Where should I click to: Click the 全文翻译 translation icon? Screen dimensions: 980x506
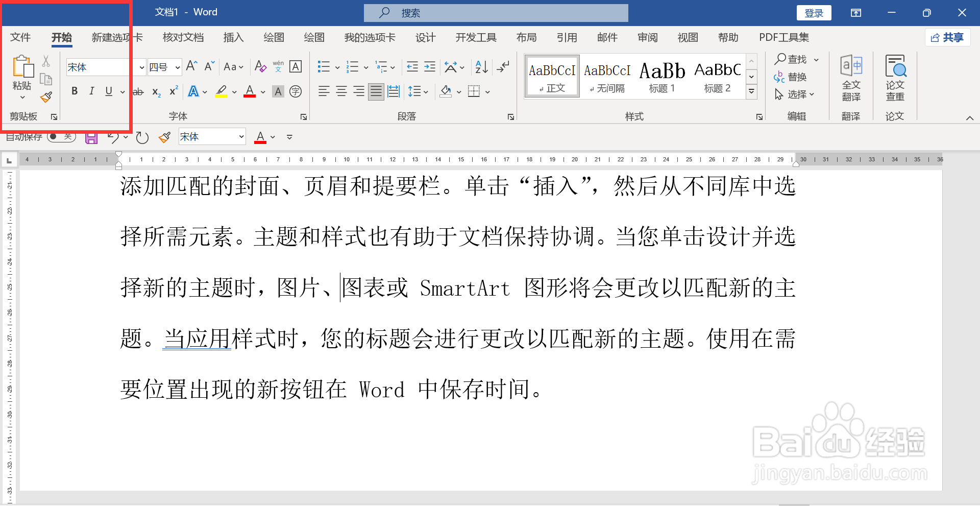point(851,77)
